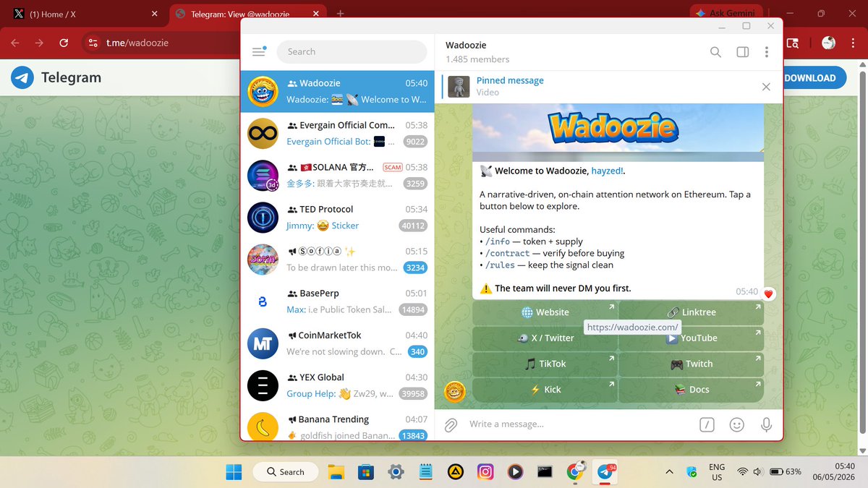The width and height of the screenshot is (868, 488).
Task: Open the SOLANA chat marked SCAM
Action: [338, 175]
